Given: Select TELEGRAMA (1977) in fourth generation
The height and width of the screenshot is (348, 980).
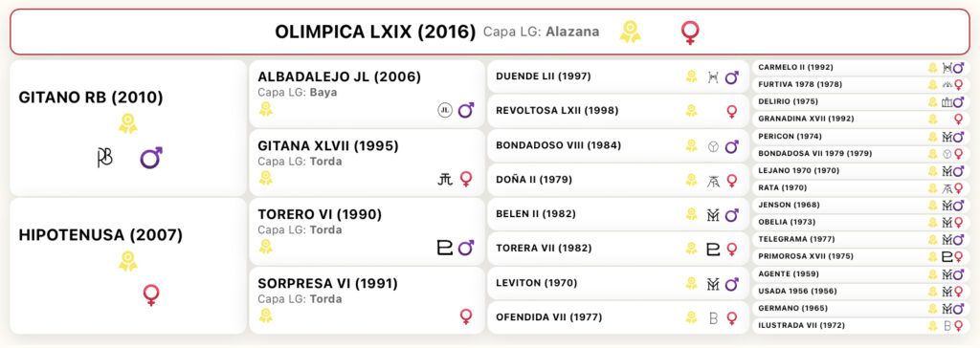Looking at the screenshot, I should 860,239.
